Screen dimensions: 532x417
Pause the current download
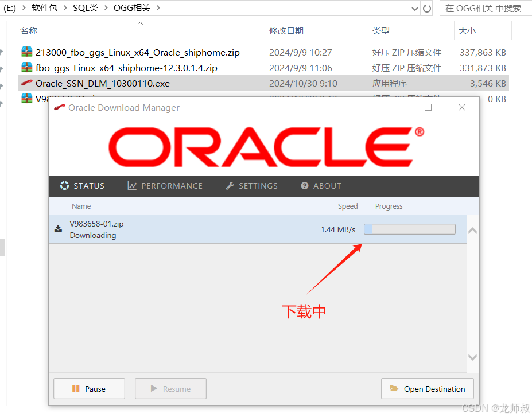(x=89, y=388)
